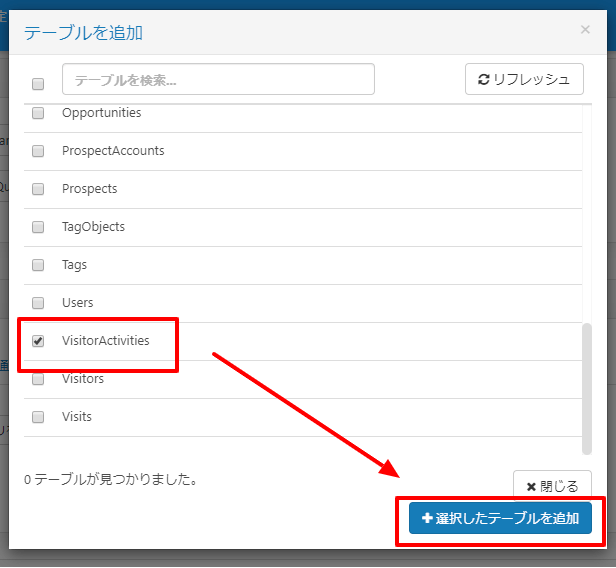Select the Users table name

coord(77,303)
